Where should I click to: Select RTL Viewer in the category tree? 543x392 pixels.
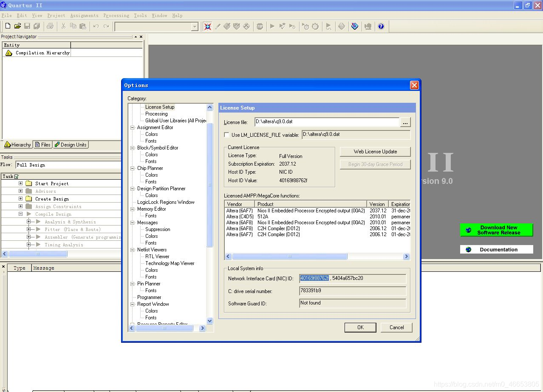coord(157,257)
